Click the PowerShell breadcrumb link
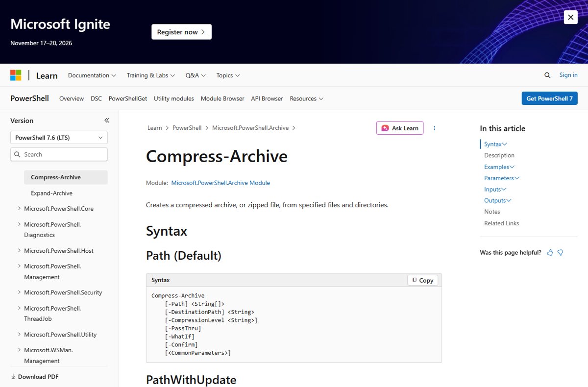 pos(187,128)
